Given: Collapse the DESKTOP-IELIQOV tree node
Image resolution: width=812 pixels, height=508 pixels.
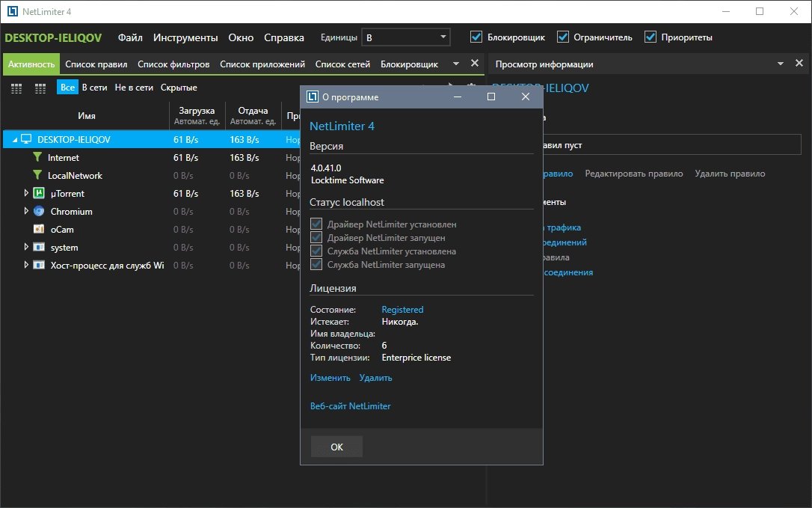Looking at the screenshot, I should tap(14, 139).
